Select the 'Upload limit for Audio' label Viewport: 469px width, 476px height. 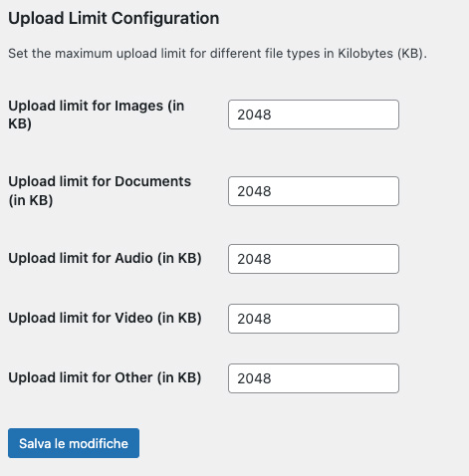click(105, 258)
